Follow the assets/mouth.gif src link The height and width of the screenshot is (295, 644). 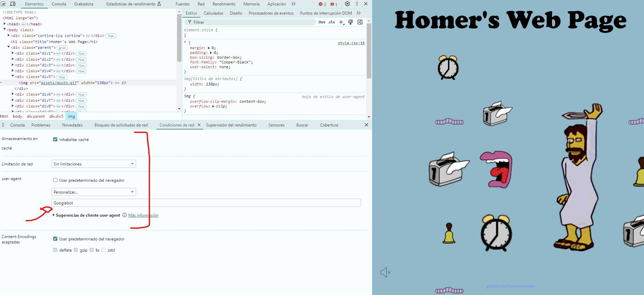60,83
